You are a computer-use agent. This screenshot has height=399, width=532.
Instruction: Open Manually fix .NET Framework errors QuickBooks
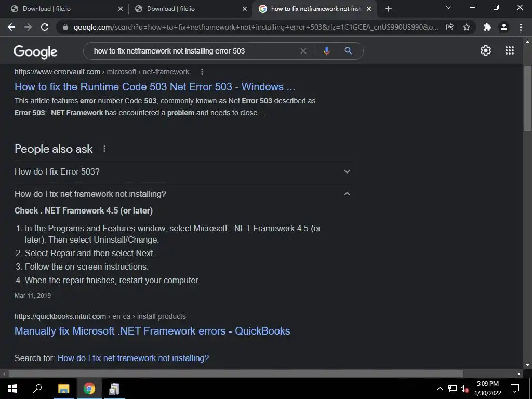152,331
